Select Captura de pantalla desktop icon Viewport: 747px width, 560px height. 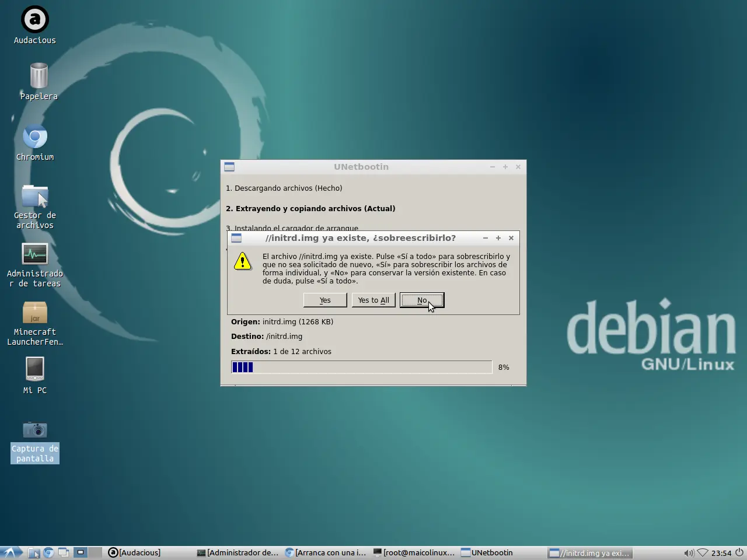coord(35,442)
